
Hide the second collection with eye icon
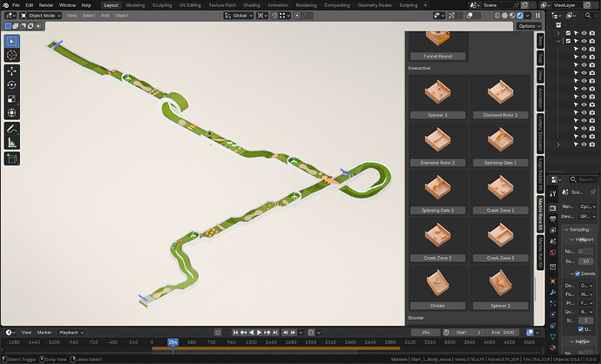pos(584,41)
